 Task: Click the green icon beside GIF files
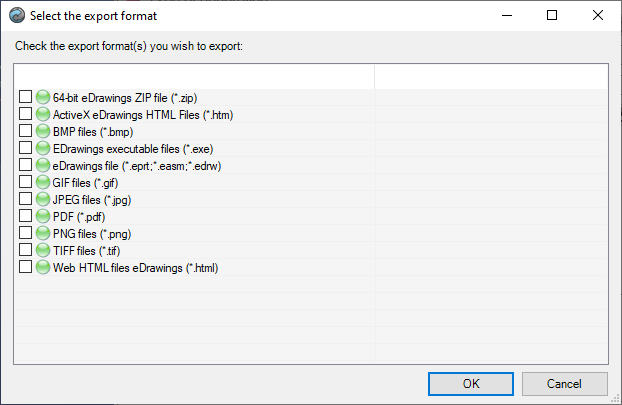click(43, 182)
